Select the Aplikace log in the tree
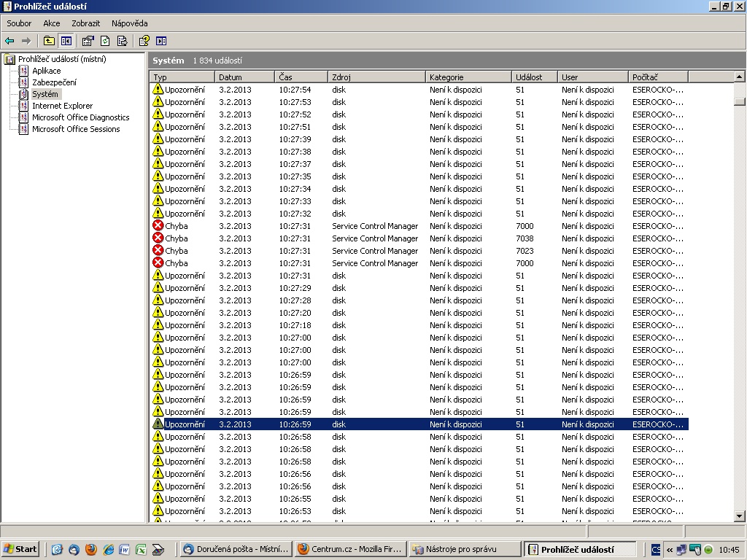 46,71
